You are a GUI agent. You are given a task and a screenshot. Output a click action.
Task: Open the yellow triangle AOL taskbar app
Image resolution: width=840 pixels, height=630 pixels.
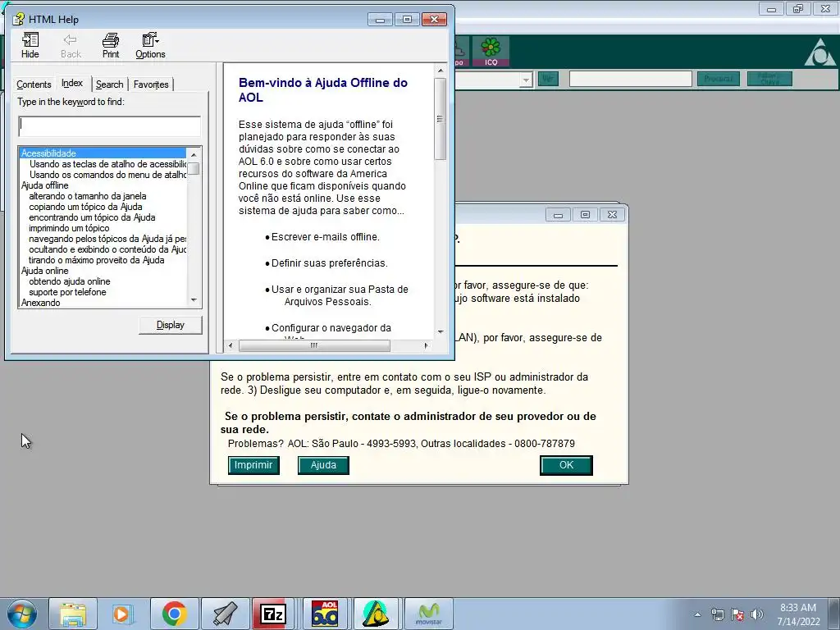(375, 614)
